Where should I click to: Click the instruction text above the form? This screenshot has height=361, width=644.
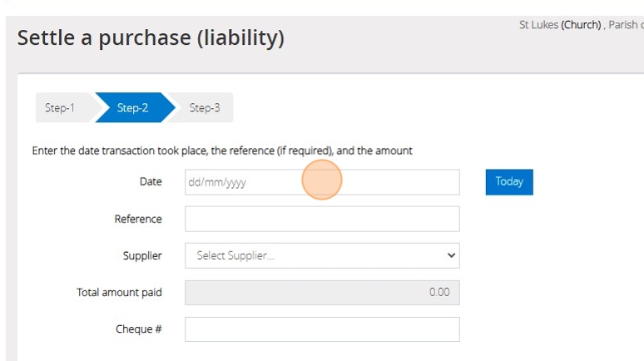click(x=222, y=151)
